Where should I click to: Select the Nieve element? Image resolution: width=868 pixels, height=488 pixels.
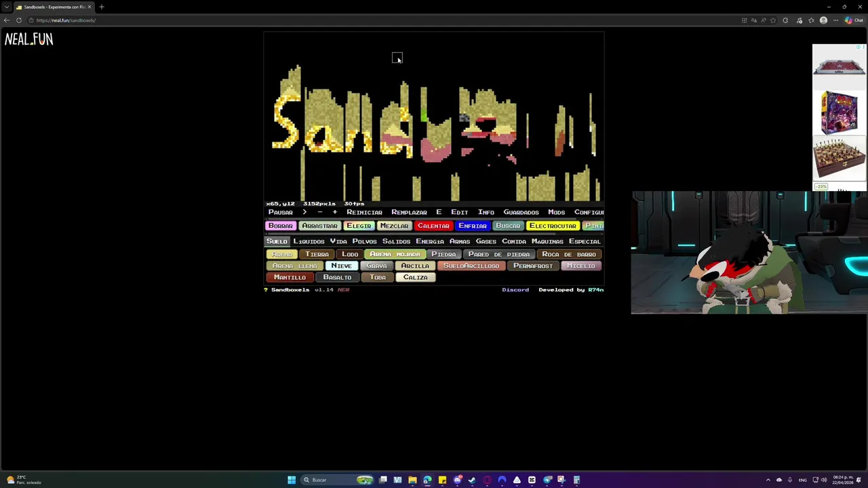pos(341,266)
